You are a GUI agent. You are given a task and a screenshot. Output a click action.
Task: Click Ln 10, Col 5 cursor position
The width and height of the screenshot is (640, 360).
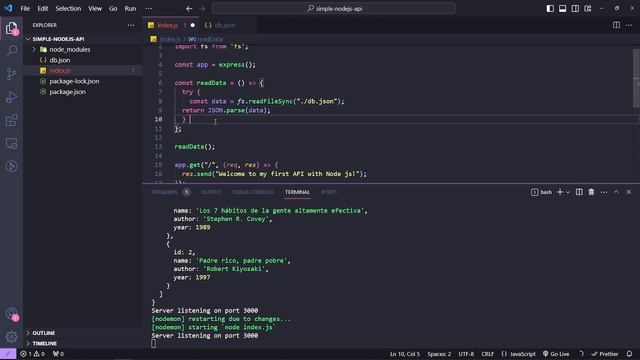coord(404,354)
